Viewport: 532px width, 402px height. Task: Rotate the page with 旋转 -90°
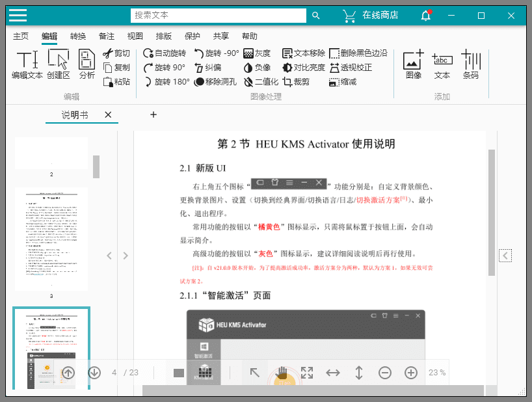[217, 53]
